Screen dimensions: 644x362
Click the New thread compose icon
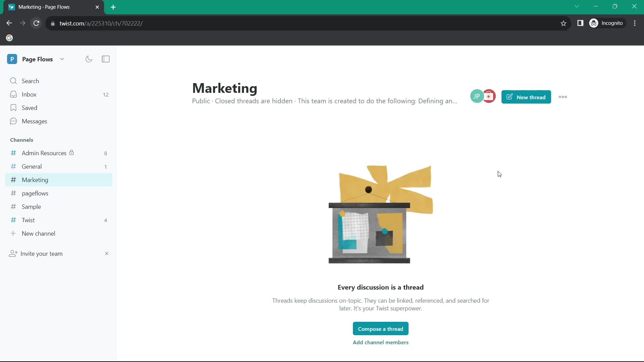[510, 97]
